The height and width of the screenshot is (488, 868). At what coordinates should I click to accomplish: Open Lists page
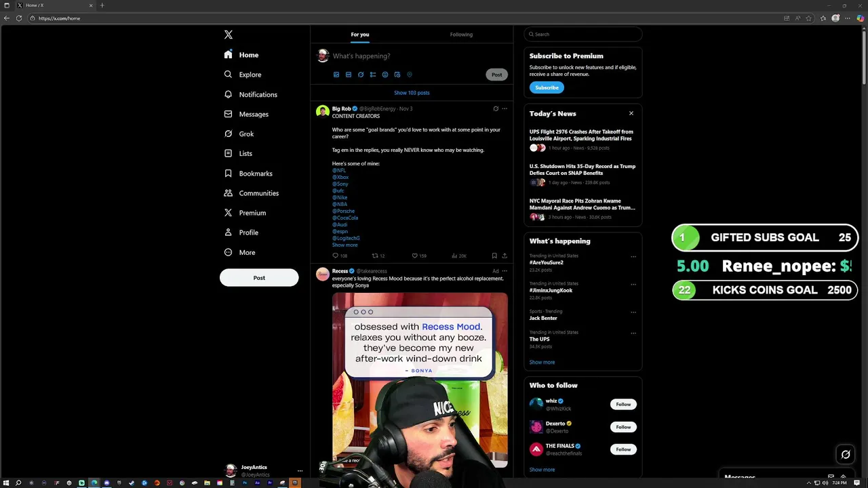238,153
